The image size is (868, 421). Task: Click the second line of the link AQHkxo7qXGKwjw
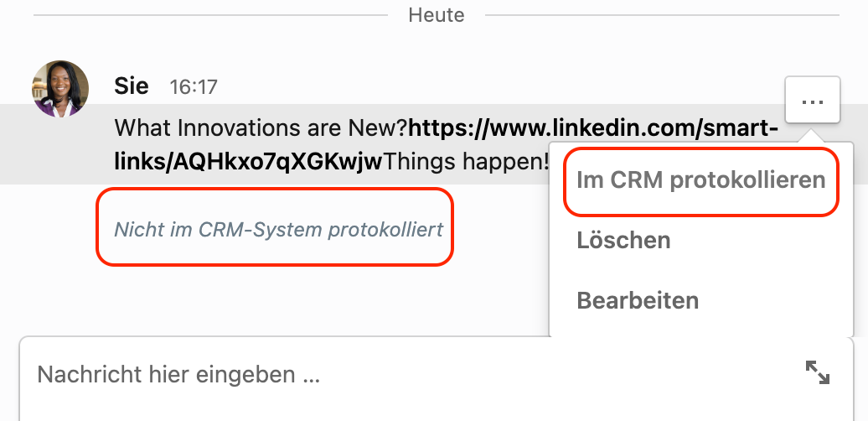248,162
